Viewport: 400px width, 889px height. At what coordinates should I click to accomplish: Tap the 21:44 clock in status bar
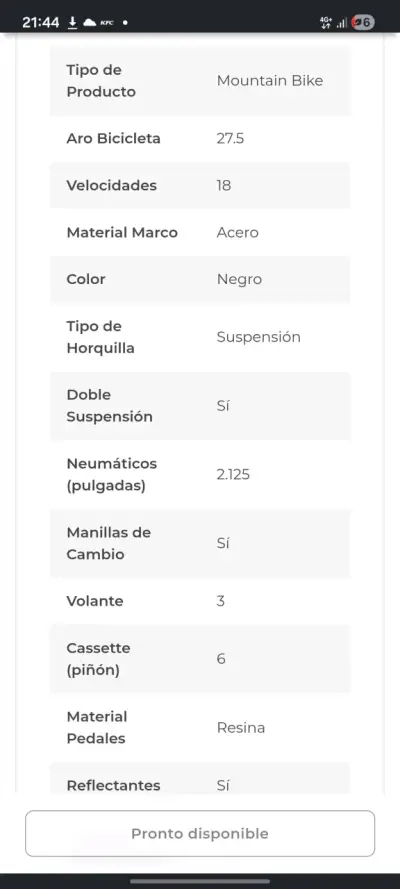(41, 23)
